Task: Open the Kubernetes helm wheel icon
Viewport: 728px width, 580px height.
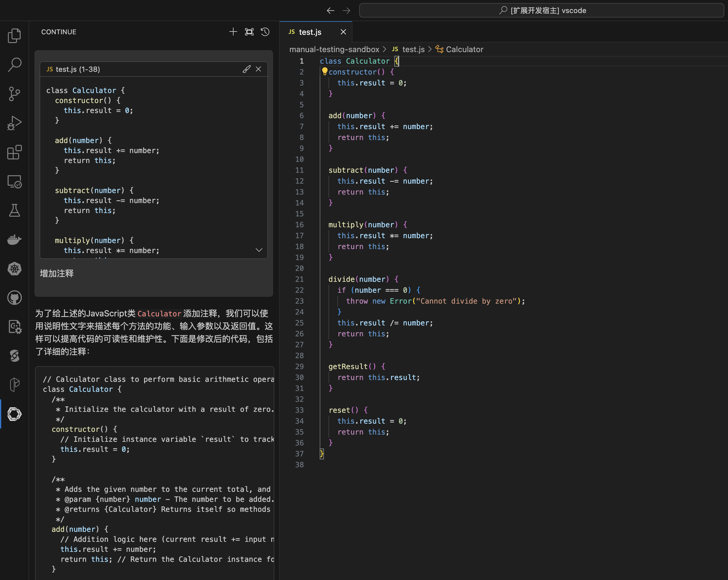Action: [14, 268]
